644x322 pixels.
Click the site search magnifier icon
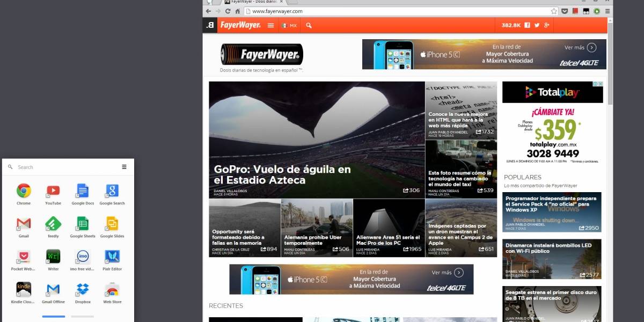point(309,25)
